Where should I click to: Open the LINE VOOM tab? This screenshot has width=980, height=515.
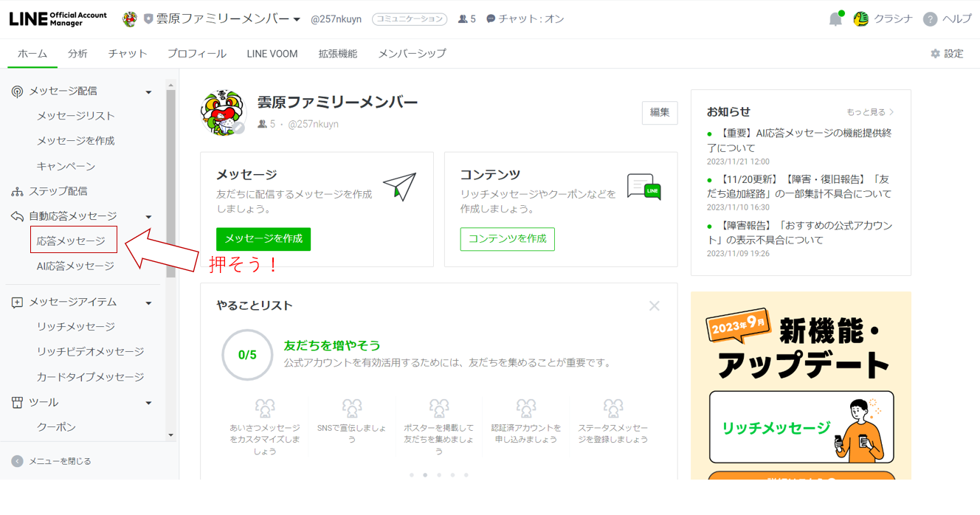pyautogui.click(x=272, y=54)
